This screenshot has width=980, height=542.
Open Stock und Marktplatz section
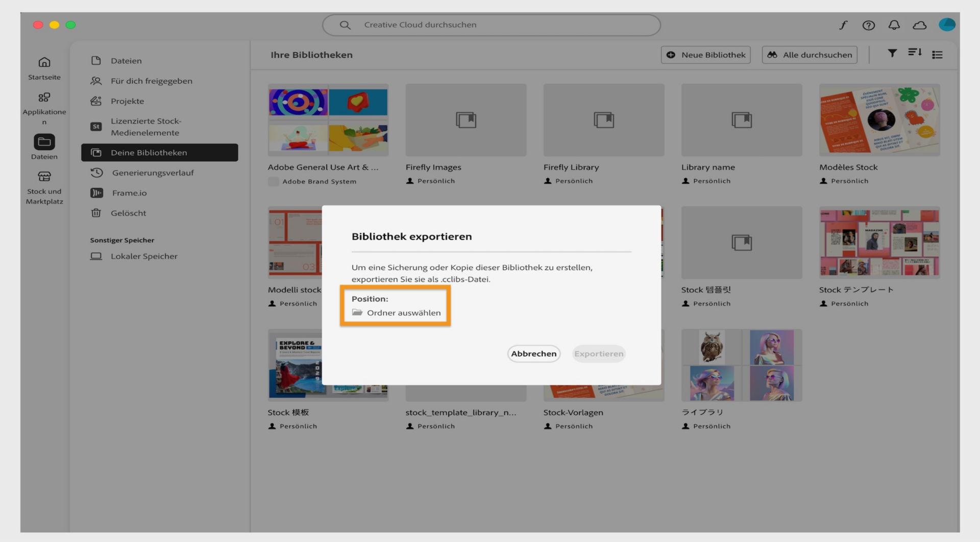point(44,187)
